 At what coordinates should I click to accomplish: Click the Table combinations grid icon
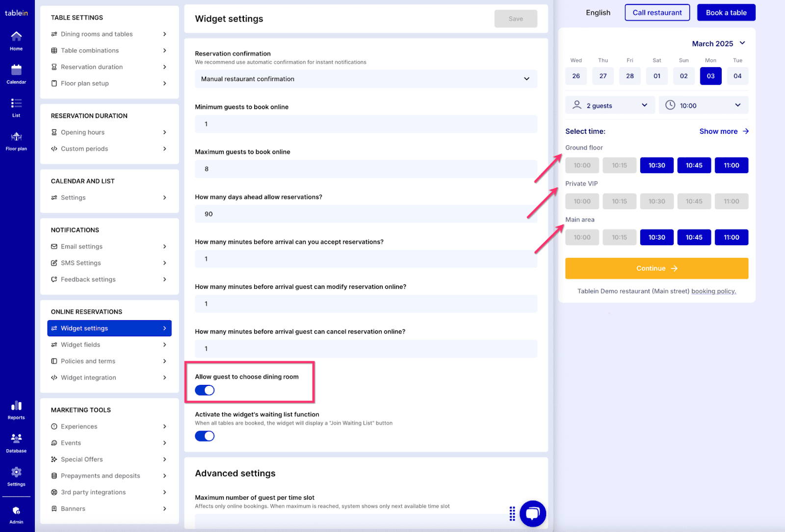[x=54, y=51]
